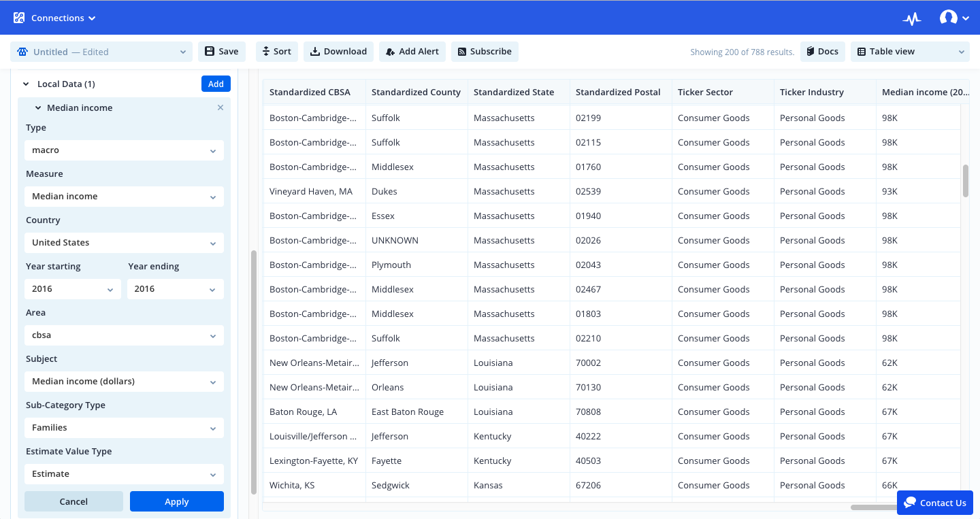Click the Ticker Industry column header
This screenshot has width=980, height=519.
coord(825,93)
